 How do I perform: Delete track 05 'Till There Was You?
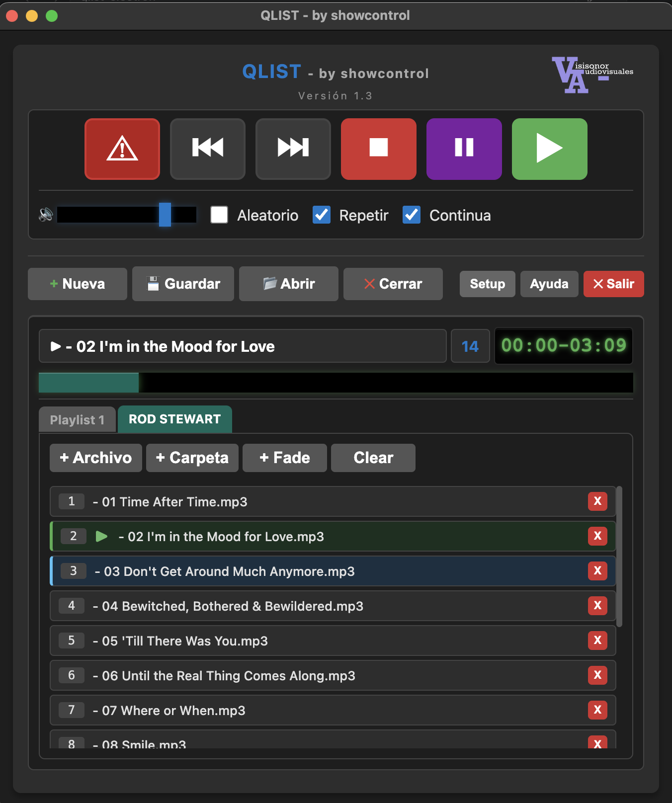coord(597,641)
